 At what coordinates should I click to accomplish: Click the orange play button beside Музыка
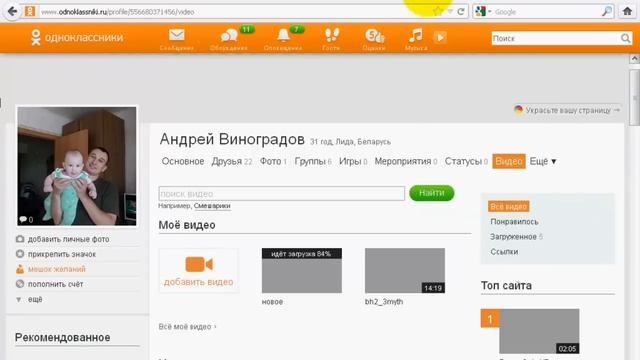tap(440, 37)
